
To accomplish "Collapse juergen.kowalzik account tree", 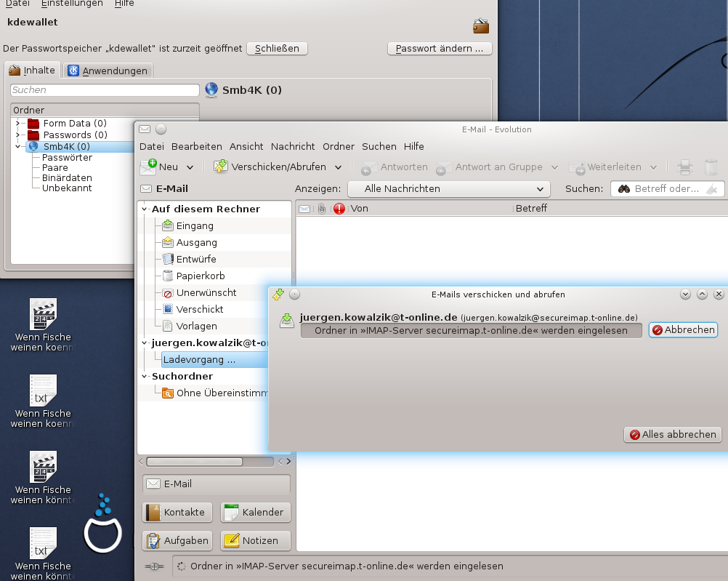I will pos(145,343).
